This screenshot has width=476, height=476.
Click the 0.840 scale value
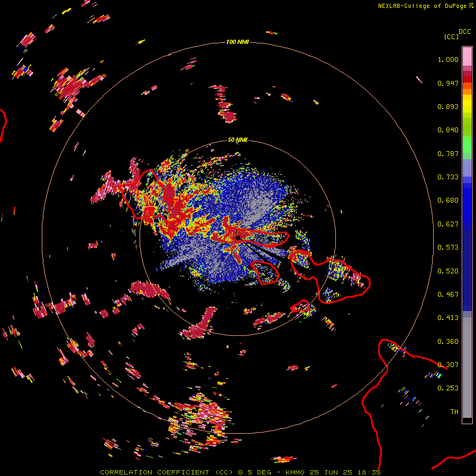click(x=448, y=130)
